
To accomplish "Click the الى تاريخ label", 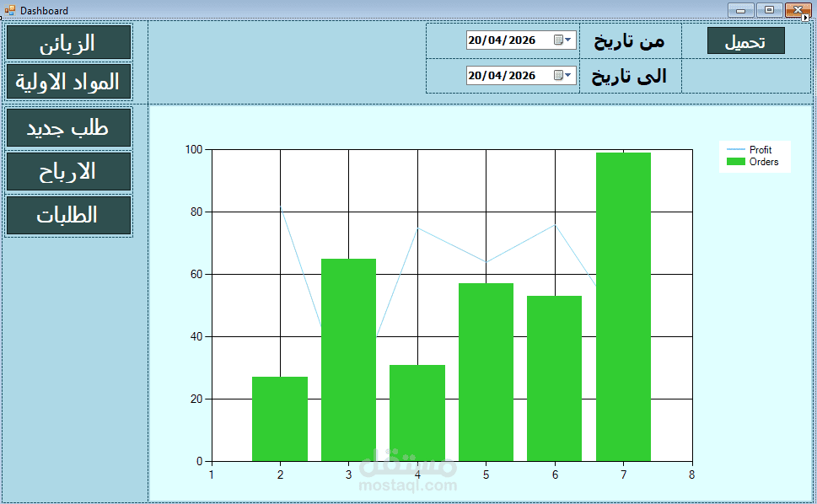I will tap(629, 76).
